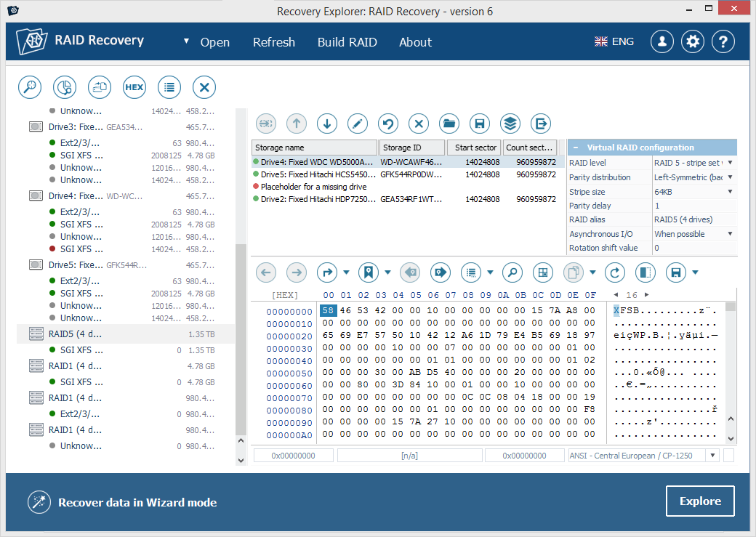Click the list properties icon in left toolbar
The height and width of the screenshot is (537, 756).
(169, 87)
